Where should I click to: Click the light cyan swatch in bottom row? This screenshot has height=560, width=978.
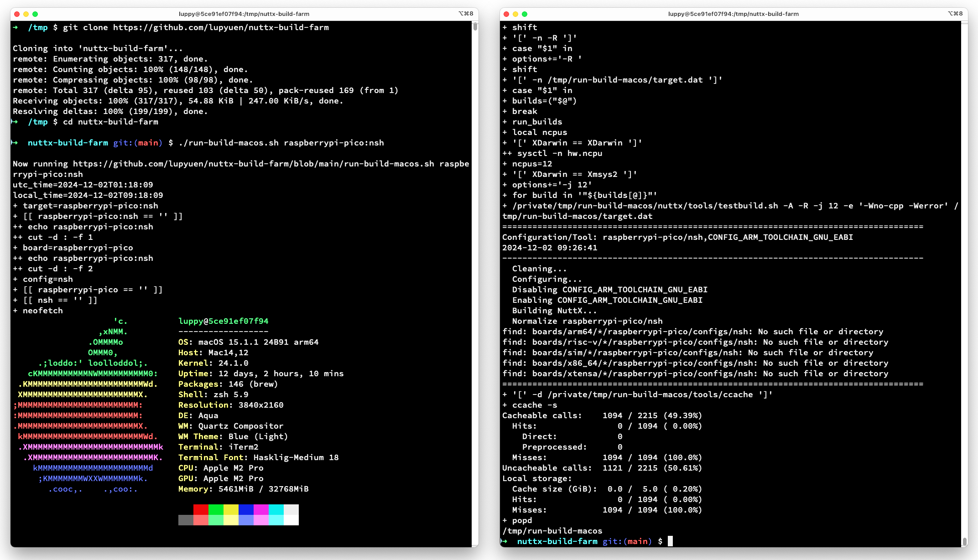pos(276,520)
